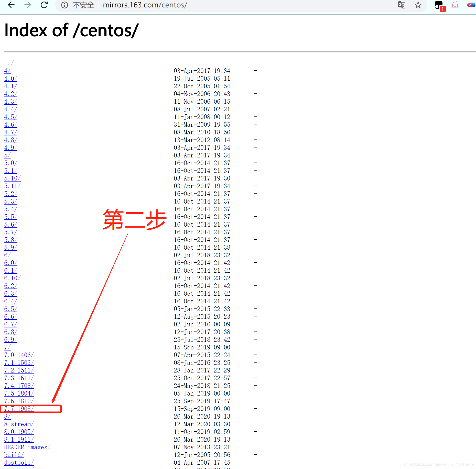Open the extension with red badge 1
The image size is (476, 469).
pyautogui.click(x=440, y=6)
